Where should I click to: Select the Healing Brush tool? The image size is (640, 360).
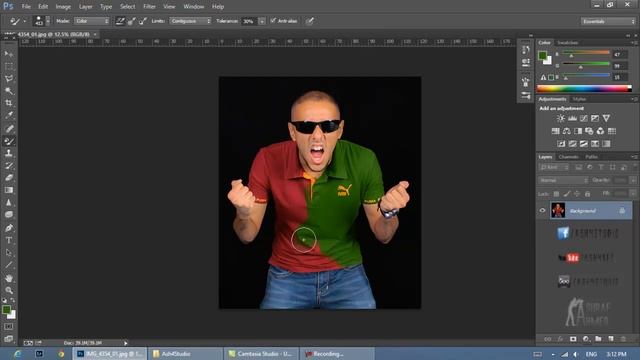pyautogui.click(x=9, y=129)
